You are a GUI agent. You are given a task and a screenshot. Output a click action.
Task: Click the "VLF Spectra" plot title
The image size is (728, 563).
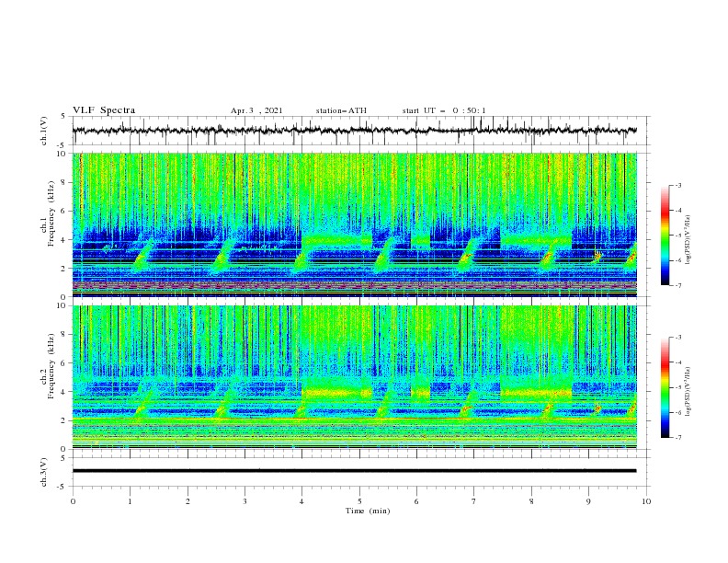pos(104,110)
